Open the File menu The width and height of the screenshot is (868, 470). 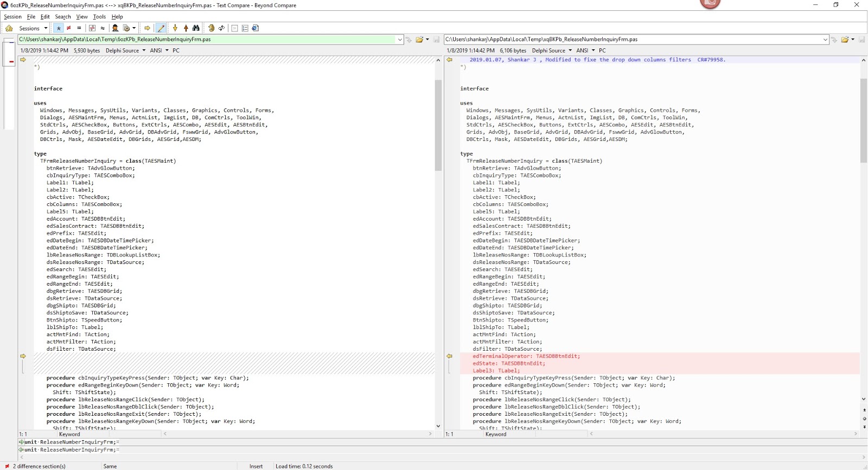point(31,17)
